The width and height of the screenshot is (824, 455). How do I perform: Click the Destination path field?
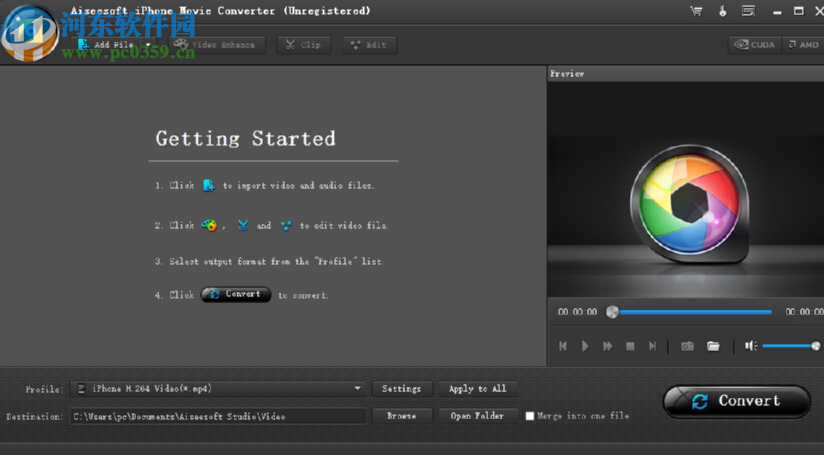pos(218,416)
